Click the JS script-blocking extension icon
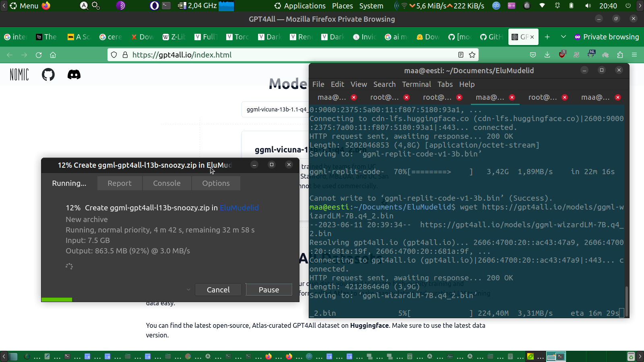This screenshot has height=362, width=644. pyautogui.click(x=576, y=55)
